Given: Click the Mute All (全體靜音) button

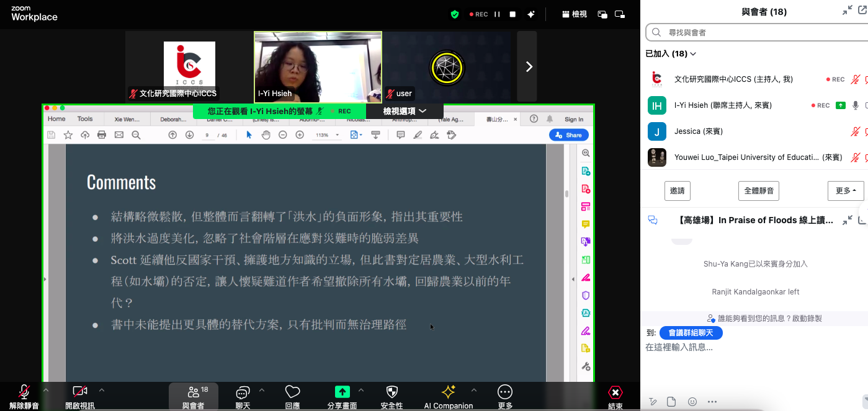Looking at the screenshot, I should (758, 191).
